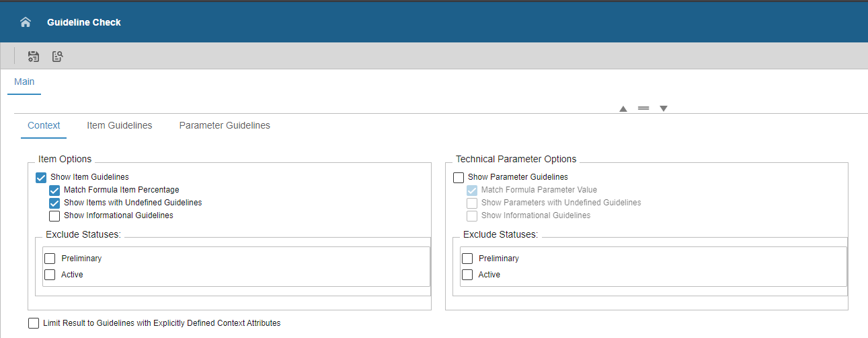The image size is (868, 338).
Task: Open the Item Guidelines tab
Action: 120,125
